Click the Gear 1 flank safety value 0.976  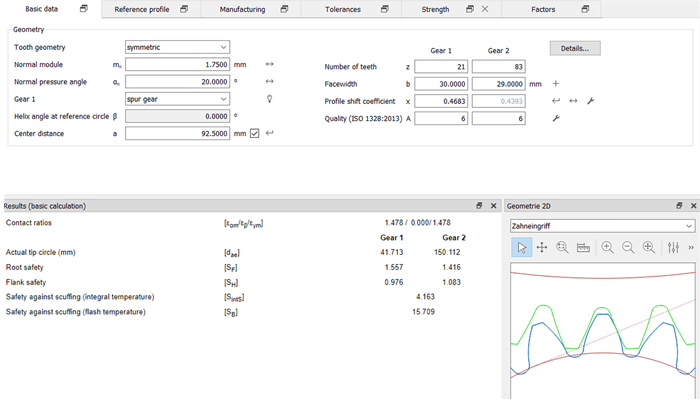[x=394, y=282]
